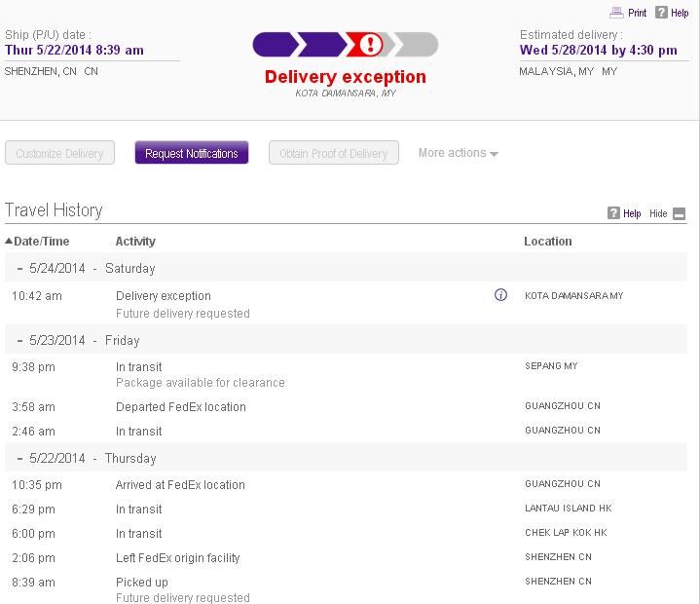Image resolution: width=700 pixels, height=604 pixels.
Task: Sort by the Date/Time column header
Action: 37,242
